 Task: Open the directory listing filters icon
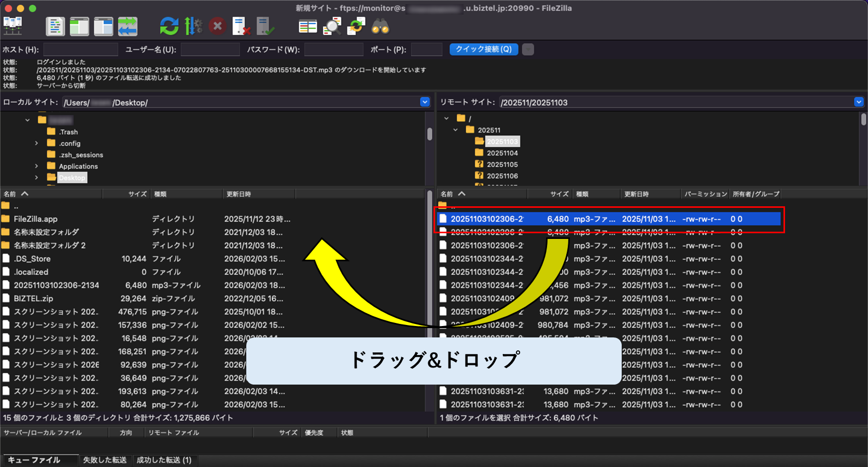pyautogui.click(x=308, y=26)
